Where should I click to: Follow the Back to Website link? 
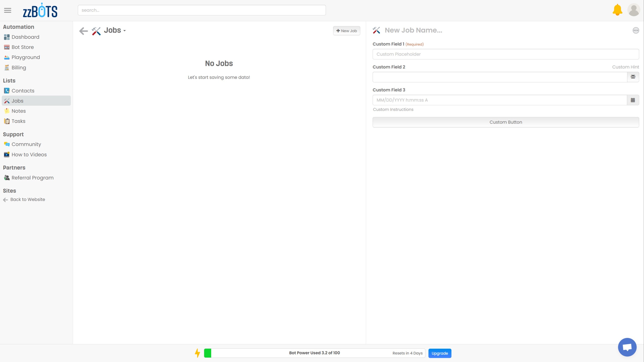point(27,199)
